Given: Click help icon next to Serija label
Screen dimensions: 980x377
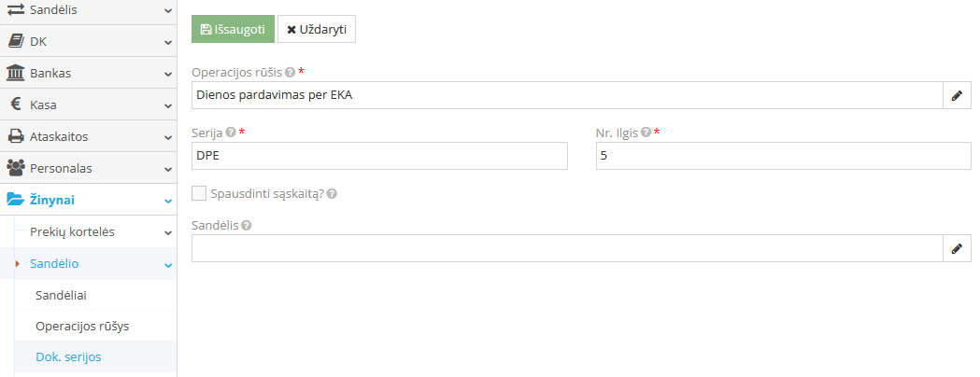Looking at the screenshot, I should [231, 133].
